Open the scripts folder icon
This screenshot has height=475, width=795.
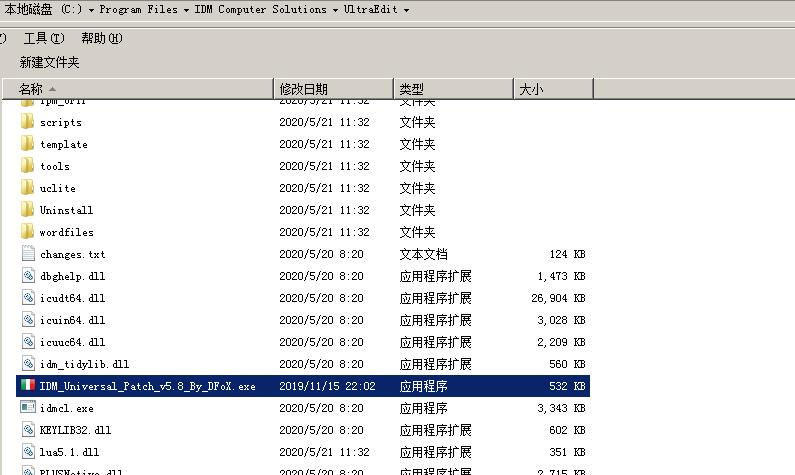27,122
